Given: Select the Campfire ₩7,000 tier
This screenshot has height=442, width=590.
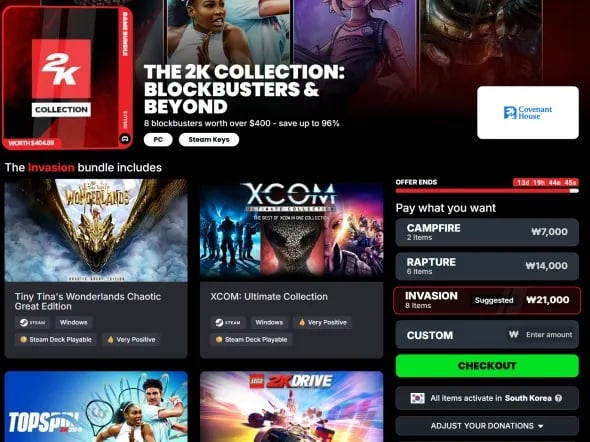Looking at the screenshot, I should 487,232.
